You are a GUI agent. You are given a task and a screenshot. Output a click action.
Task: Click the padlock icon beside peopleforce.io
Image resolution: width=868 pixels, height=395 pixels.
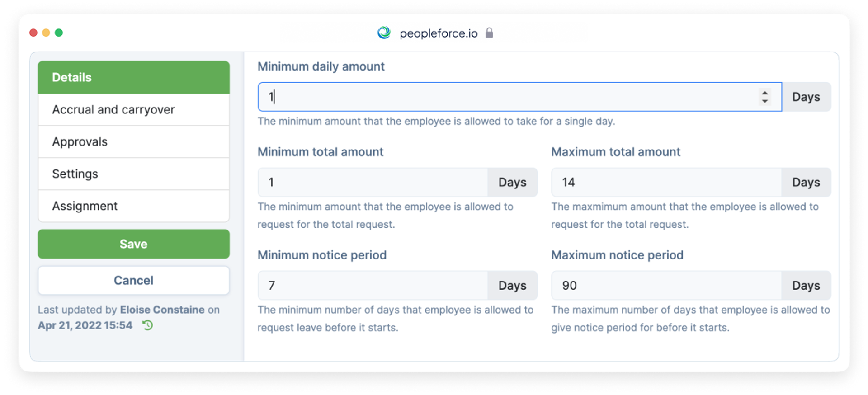click(x=489, y=33)
